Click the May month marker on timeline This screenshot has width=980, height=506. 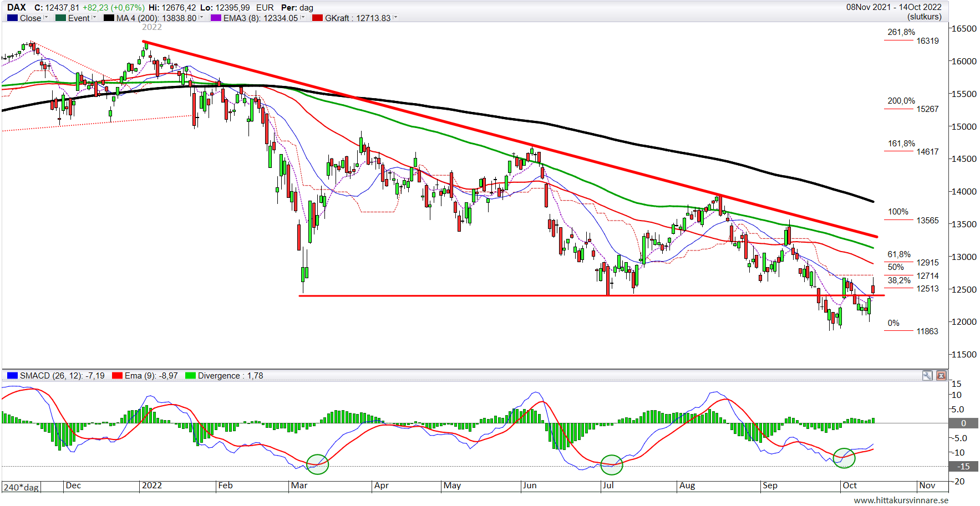[452, 485]
